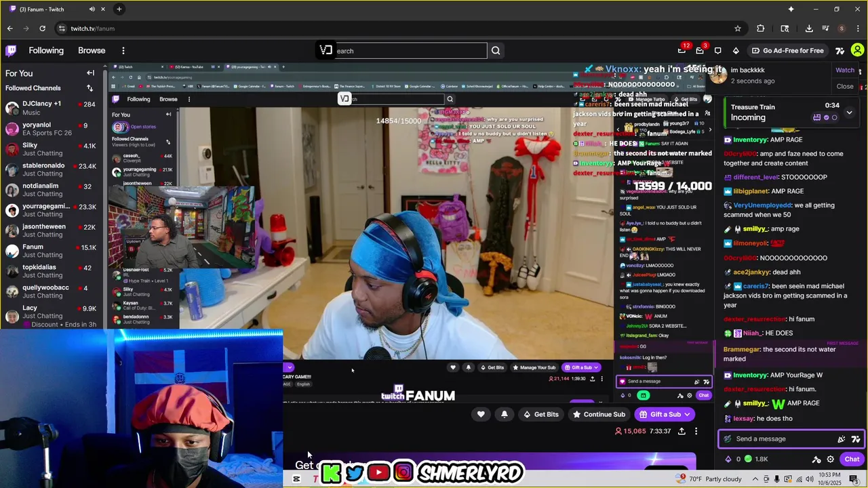The height and width of the screenshot is (488, 868).
Task: Open Chrome three-dot menu
Action: point(858,28)
